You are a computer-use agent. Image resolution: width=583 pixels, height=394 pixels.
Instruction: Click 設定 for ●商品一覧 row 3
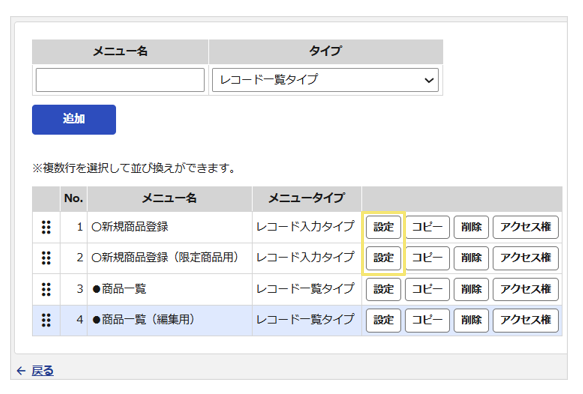click(x=383, y=289)
